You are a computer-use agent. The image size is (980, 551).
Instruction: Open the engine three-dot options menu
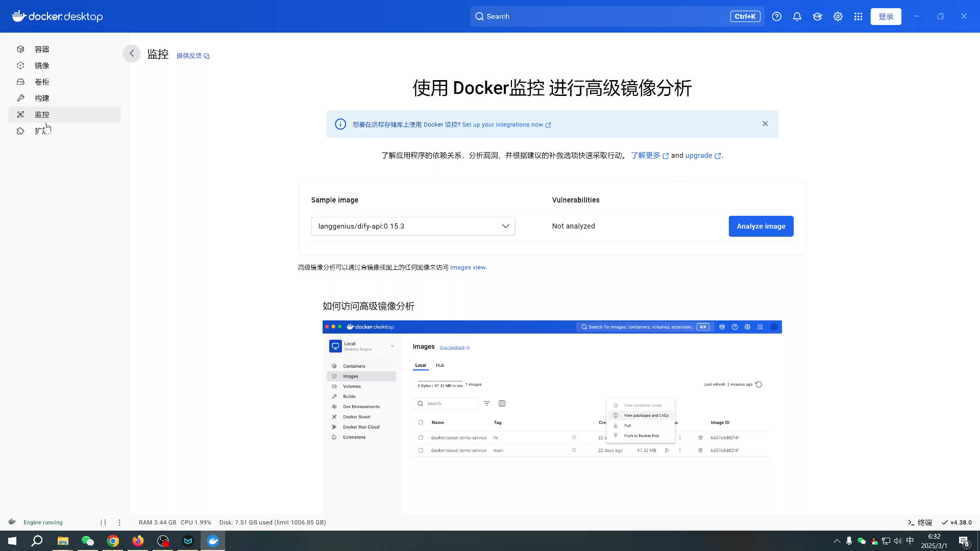pos(119,522)
